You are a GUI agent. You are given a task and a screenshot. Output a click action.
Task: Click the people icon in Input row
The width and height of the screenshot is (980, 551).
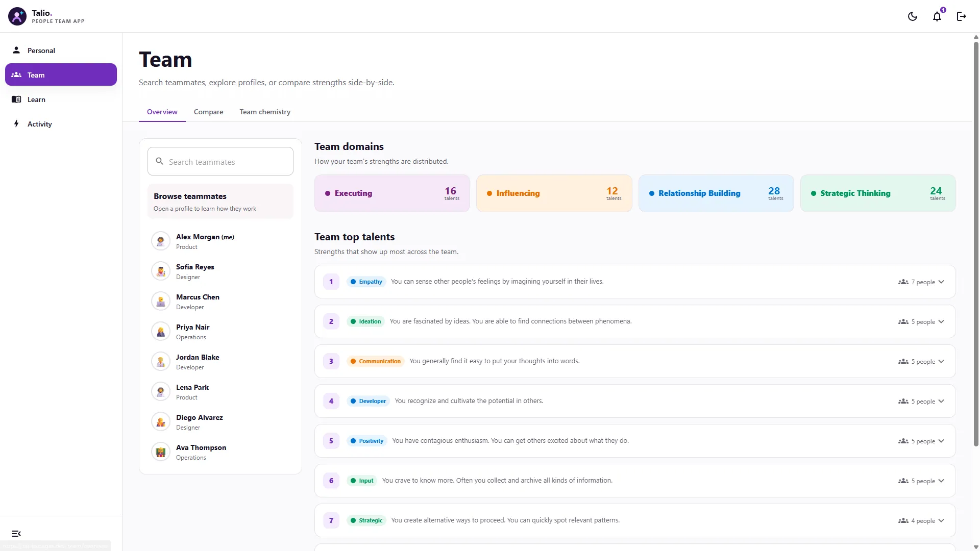click(903, 481)
